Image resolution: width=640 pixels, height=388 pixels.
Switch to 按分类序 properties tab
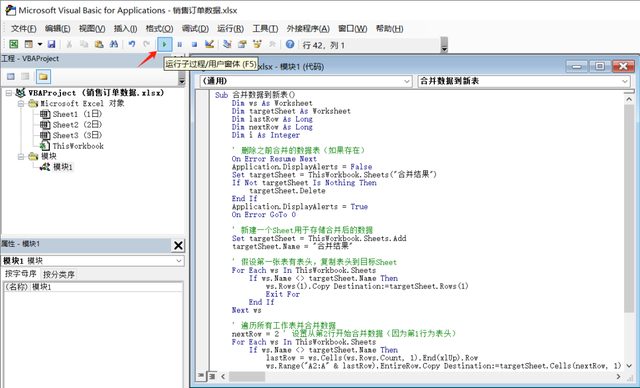click(59, 275)
